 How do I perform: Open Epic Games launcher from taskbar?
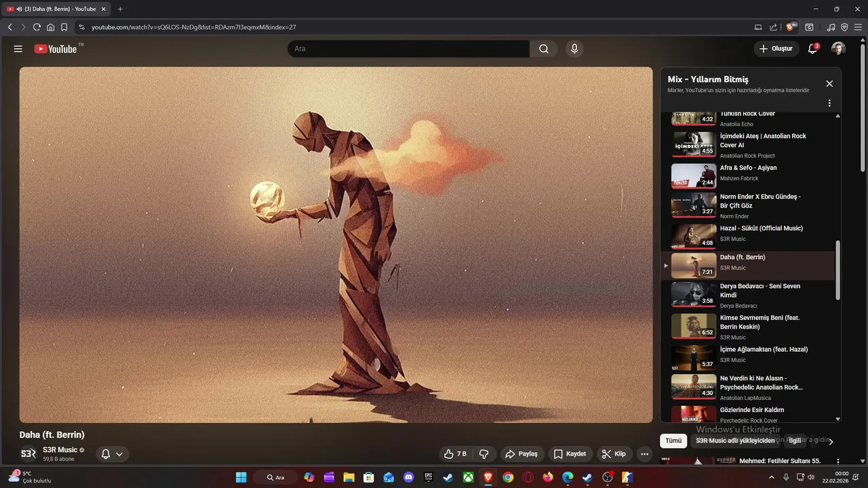(x=429, y=477)
